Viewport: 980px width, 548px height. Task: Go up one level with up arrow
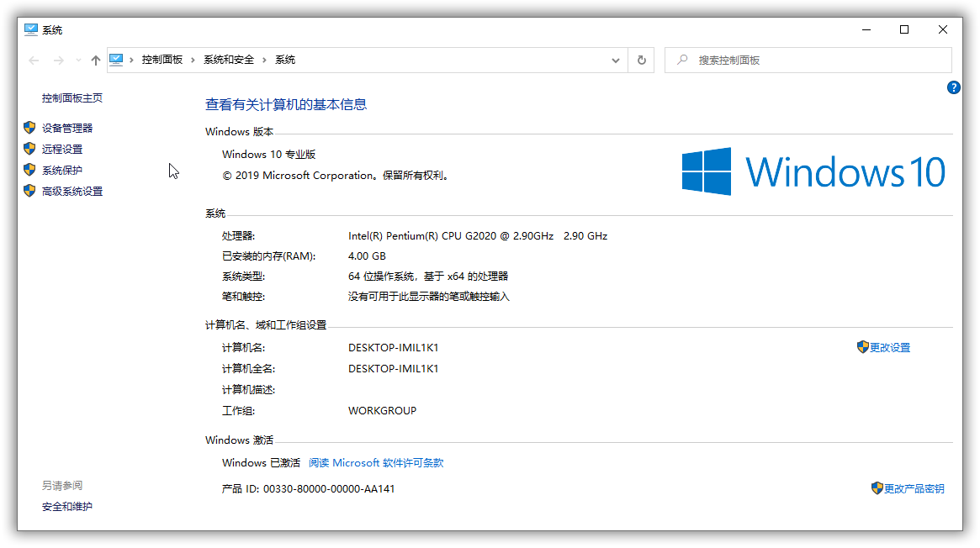point(96,61)
